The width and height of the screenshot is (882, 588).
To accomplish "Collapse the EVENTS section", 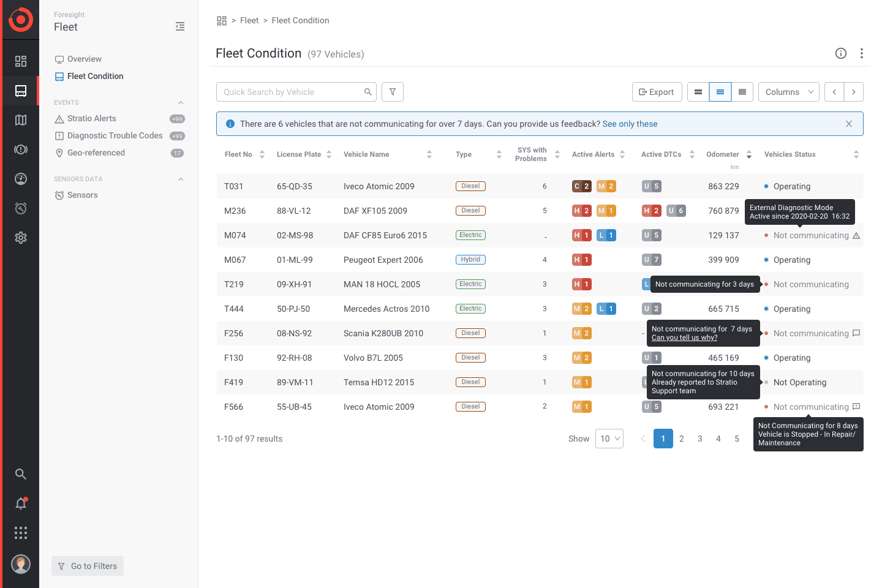I will [181, 103].
